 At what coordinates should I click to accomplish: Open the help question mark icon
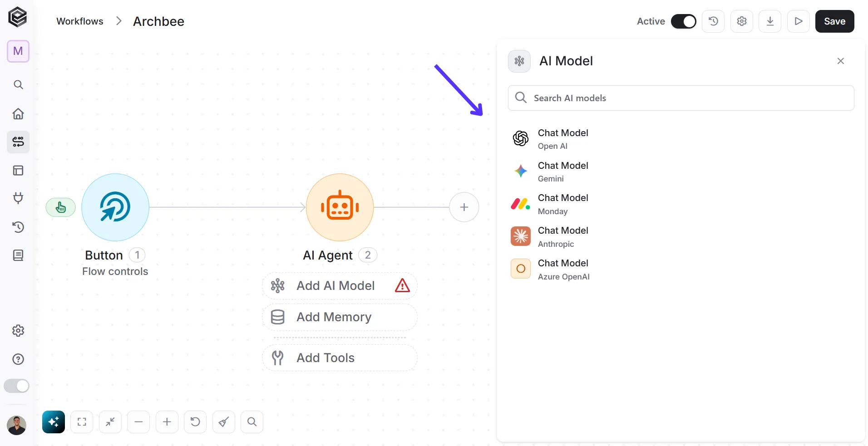(x=18, y=359)
